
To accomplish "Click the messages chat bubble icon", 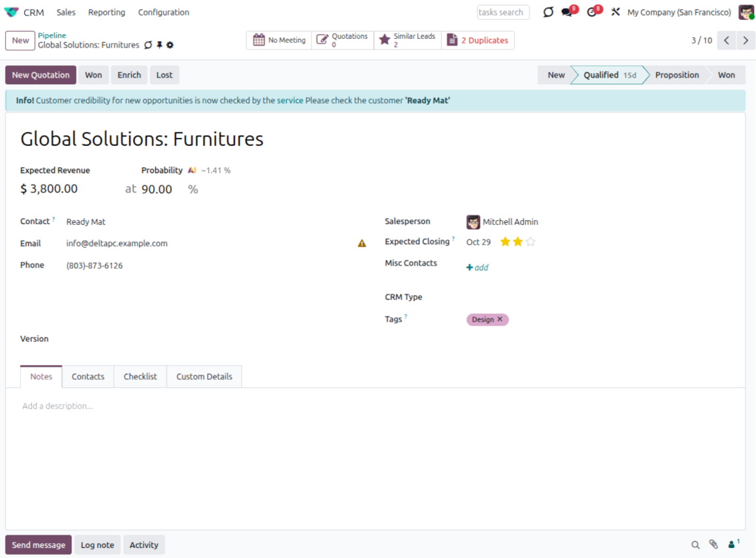I will pos(567,13).
